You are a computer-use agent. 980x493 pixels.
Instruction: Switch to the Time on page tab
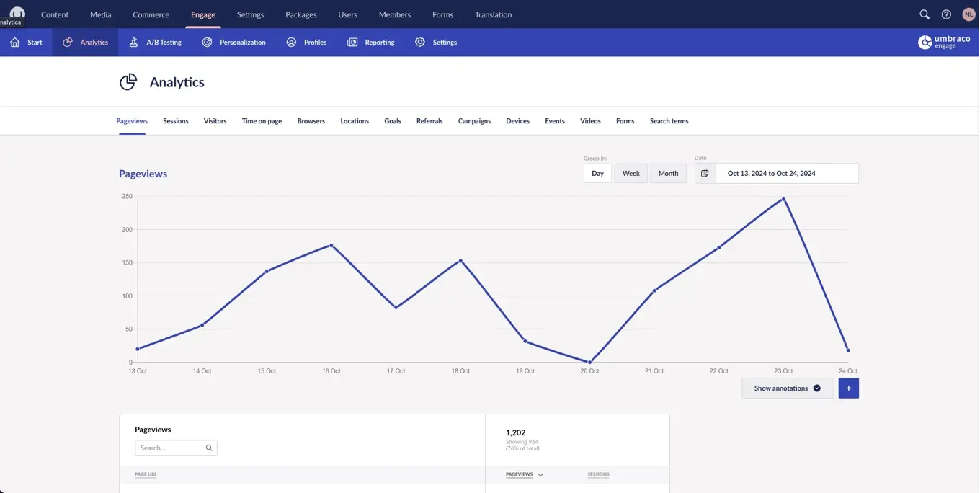click(x=262, y=121)
